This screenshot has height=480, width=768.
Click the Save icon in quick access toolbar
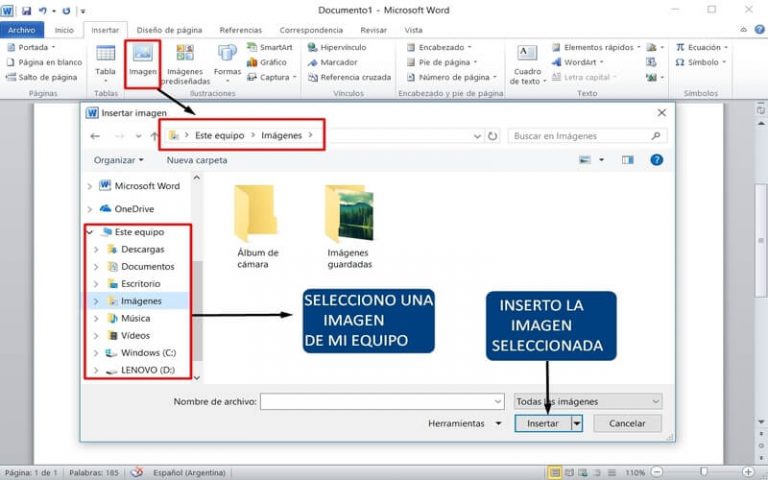pyautogui.click(x=26, y=10)
